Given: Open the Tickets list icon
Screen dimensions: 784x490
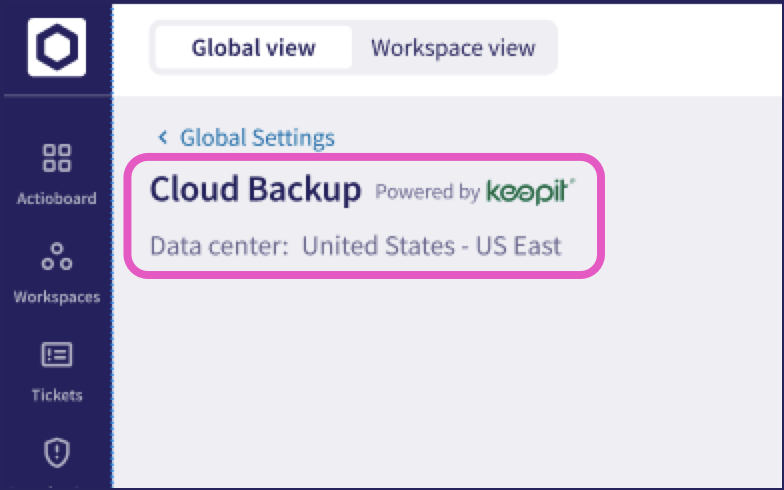Looking at the screenshot, I should [x=56, y=354].
